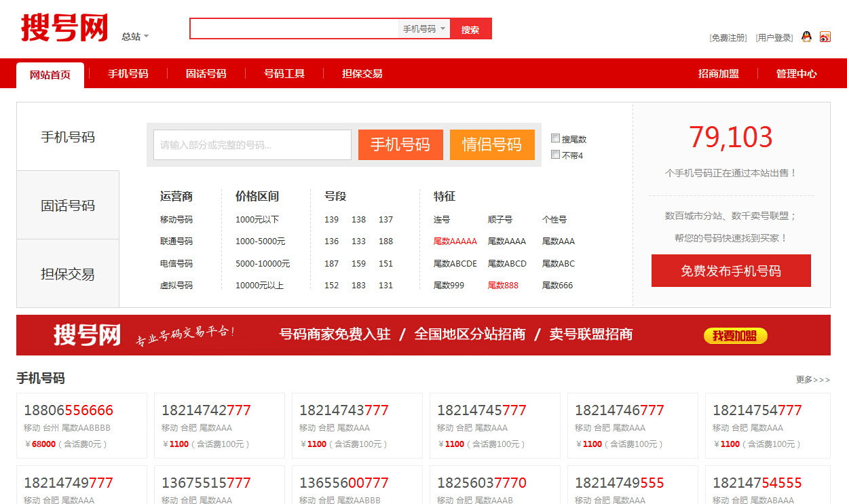Image resolution: width=847 pixels, height=504 pixels.
Task: Click the QQ penguin login icon
Action: pos(806,37)
